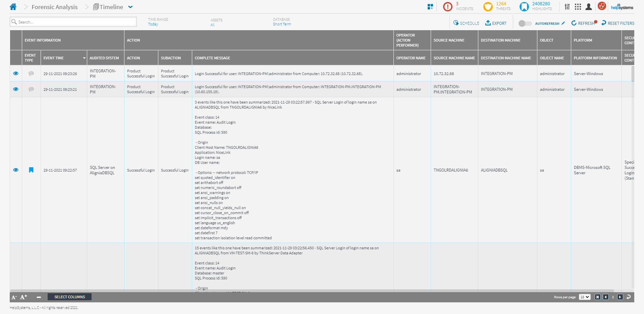Go to the Home icon
This screenshot has height=314, width=644.
click(x=13, y=7)
